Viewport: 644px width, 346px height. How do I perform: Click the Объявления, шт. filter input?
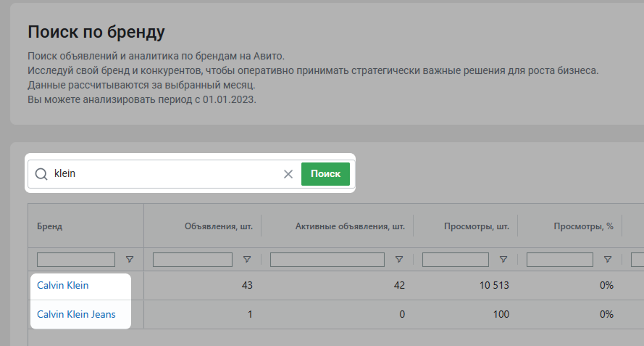pyautogui.click(x=193, y=260)
